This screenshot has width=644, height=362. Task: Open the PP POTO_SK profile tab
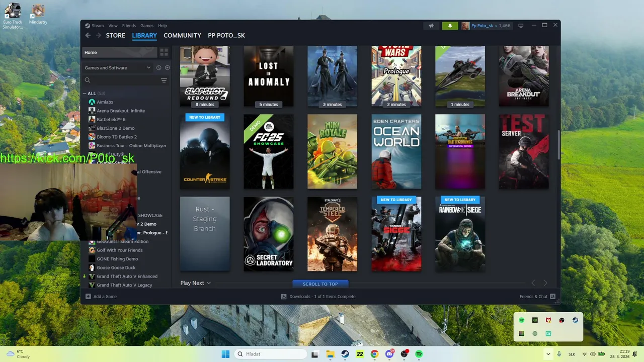click(226, 36)
